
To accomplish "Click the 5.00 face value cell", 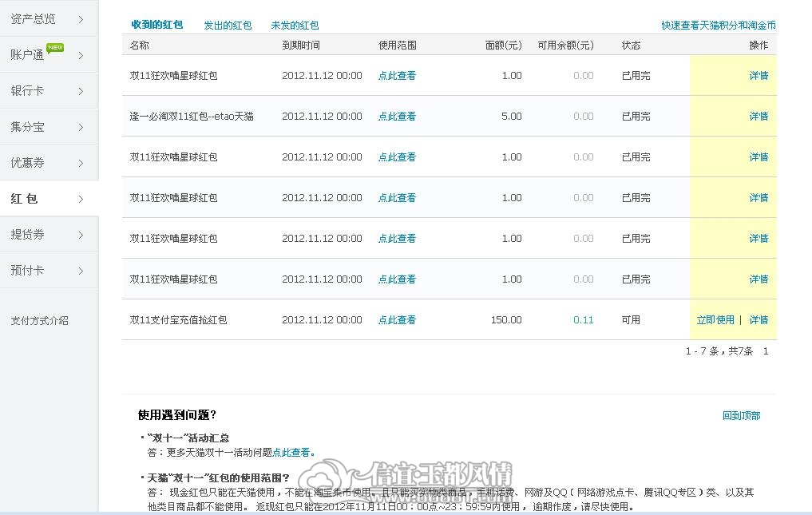I will click(x=512, y=116).
